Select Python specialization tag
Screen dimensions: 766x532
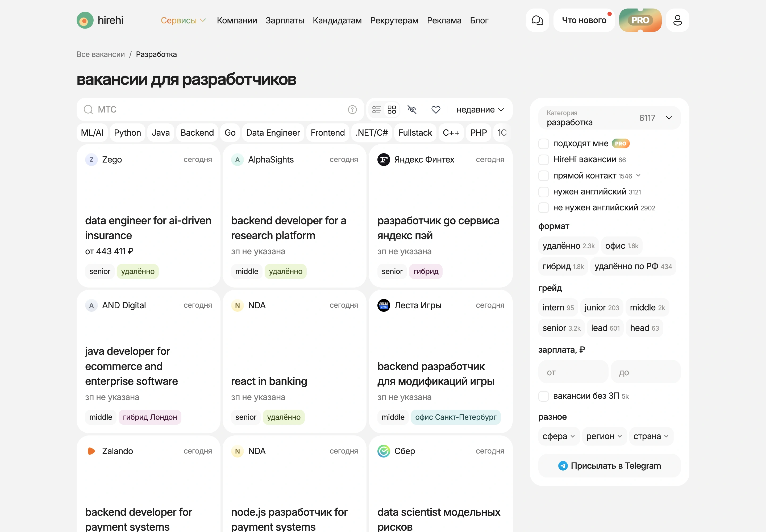(x=127, y=133)
